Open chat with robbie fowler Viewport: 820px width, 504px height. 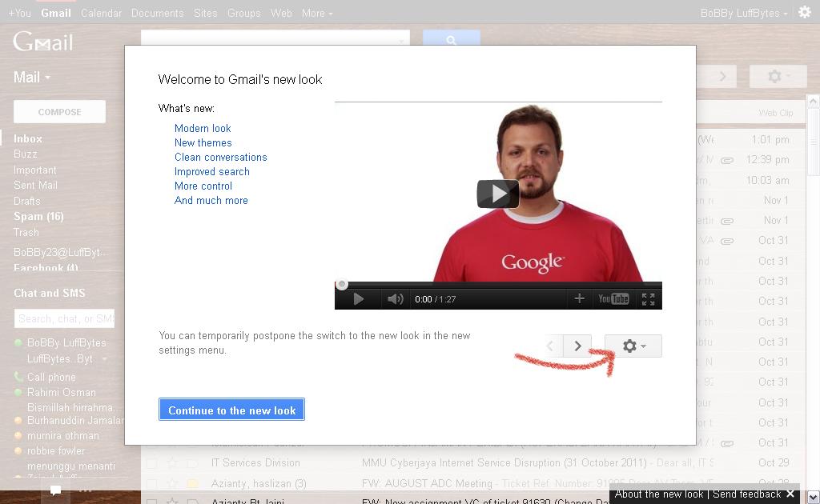click(55, 450)
